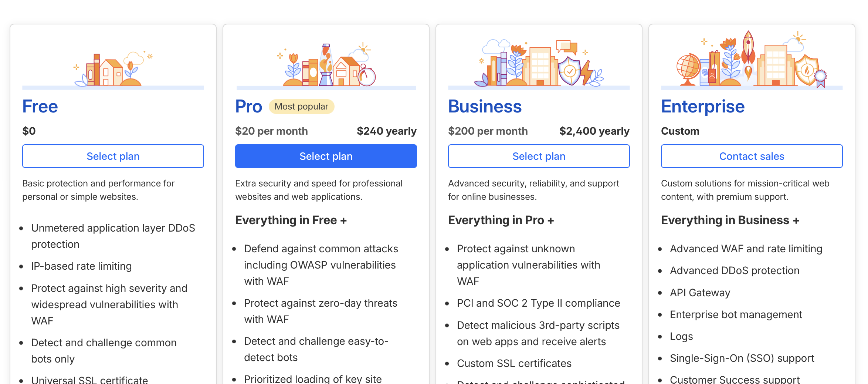Click the Business plan title
Viewport: 868px width, 384px height.
pos(485,107)
